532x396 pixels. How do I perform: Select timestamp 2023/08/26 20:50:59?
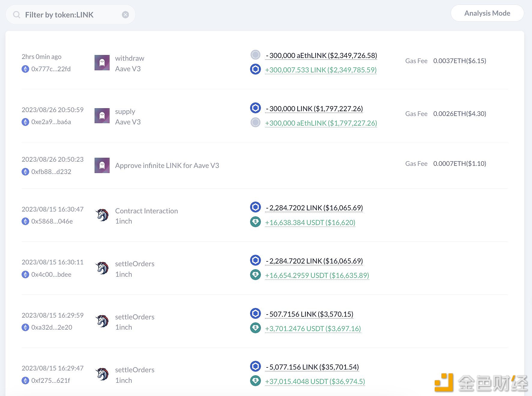click(x=53, y=110)
